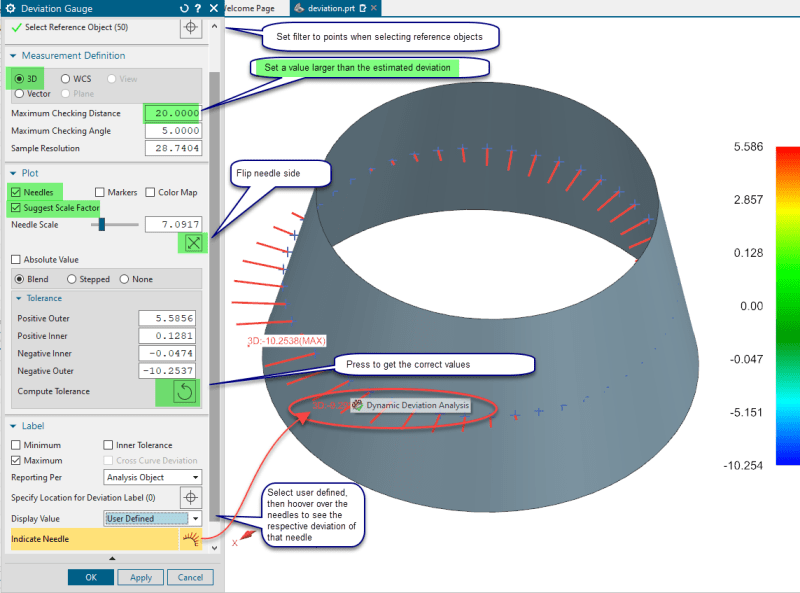Screen dimensions: 800x593
Task: Enable the Color Map checkbox
Action: [150, 192]
